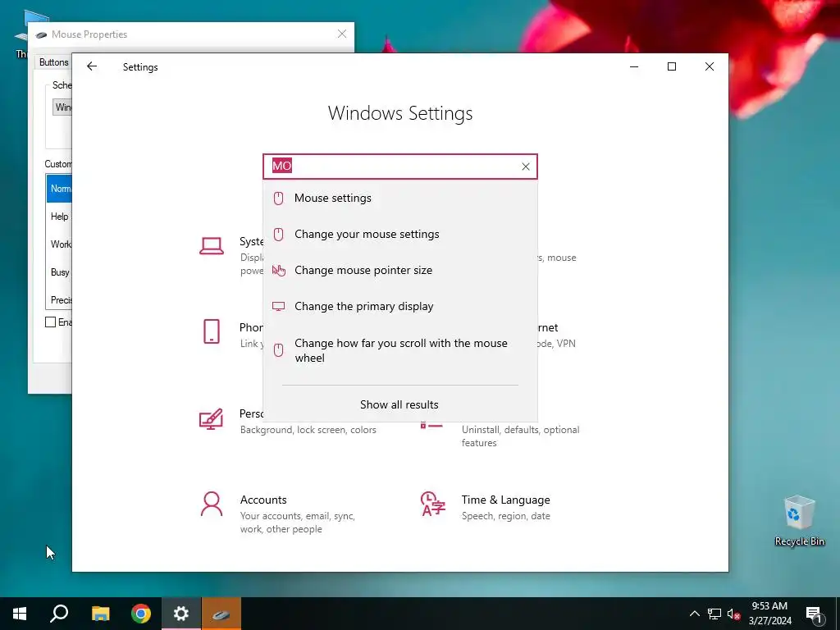Minimize the Settings window

pos(634,66)
